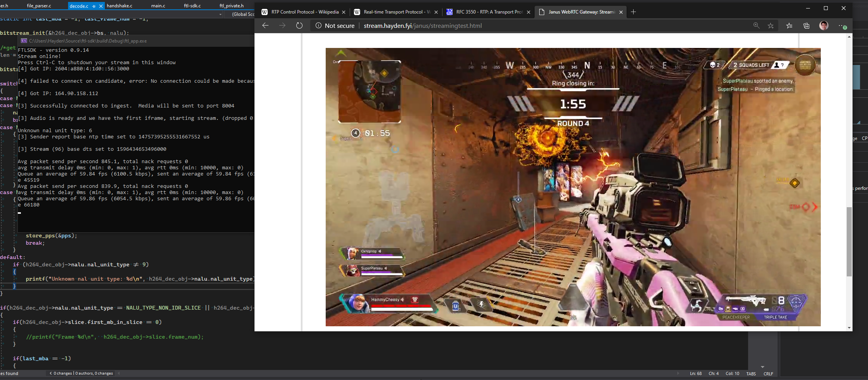
Task: Change the CRLF line ending setting
Action: point(768,373)
